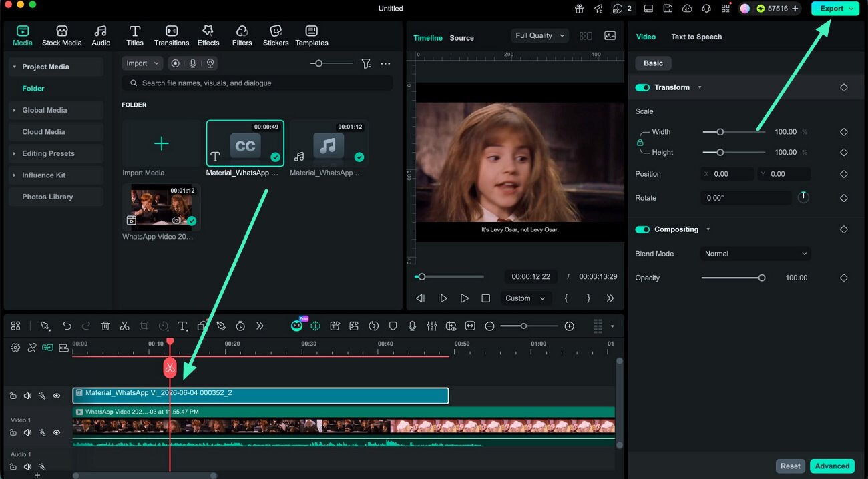Expand Editing Presets section
The height and width of the screenshot is (479, 868).
click(x=14, y=153)
